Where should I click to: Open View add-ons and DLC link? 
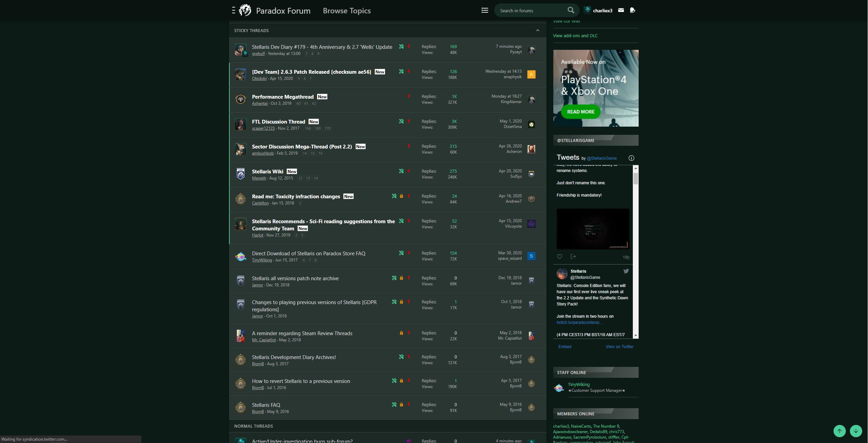click(575, 35)
